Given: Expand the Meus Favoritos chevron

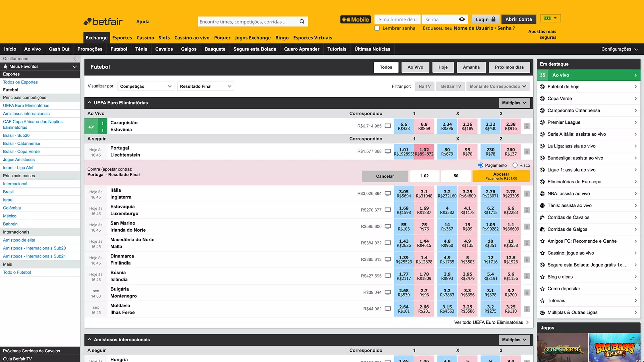Looking at the screenshot, I should 74,66.
